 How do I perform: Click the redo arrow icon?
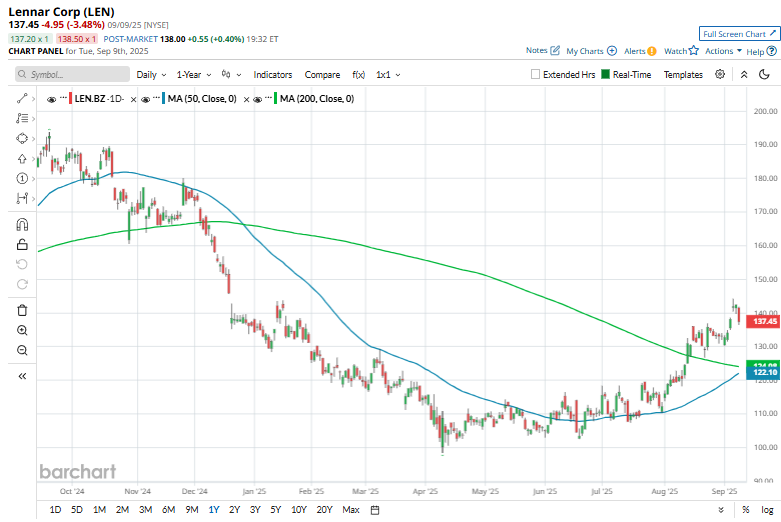(22, 284)
